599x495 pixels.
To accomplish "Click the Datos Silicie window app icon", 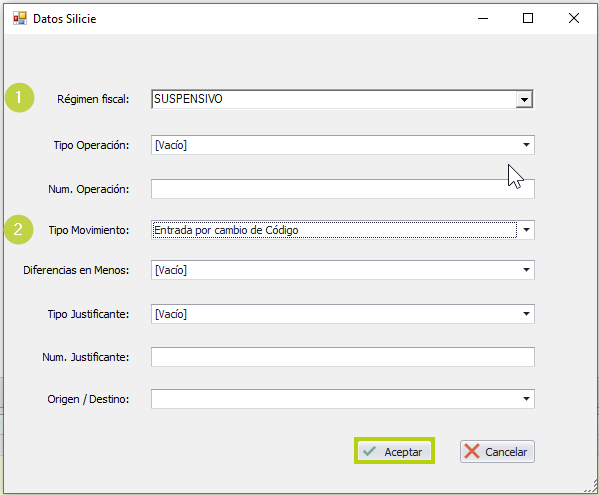I will [x=20, y=18].
